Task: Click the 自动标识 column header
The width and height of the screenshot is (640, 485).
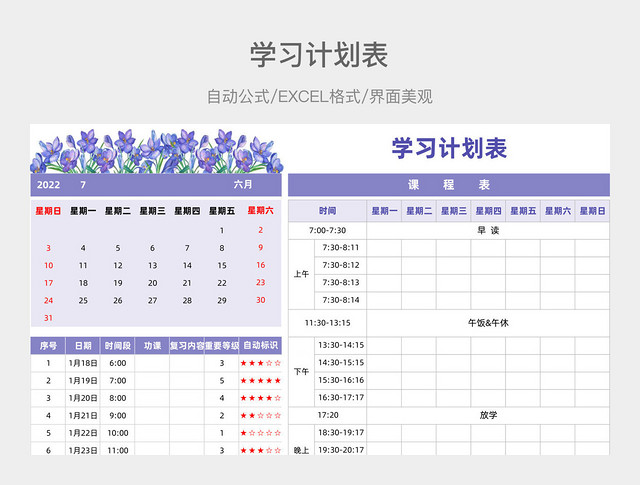Action: [x=260, y=346]
